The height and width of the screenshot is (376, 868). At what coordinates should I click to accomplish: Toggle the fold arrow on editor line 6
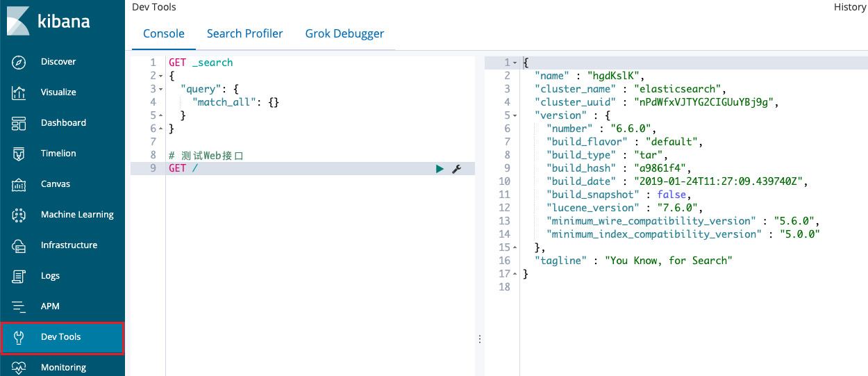160,129
